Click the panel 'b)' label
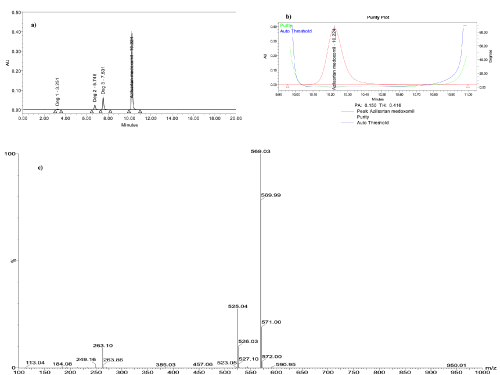 (289, 17)
